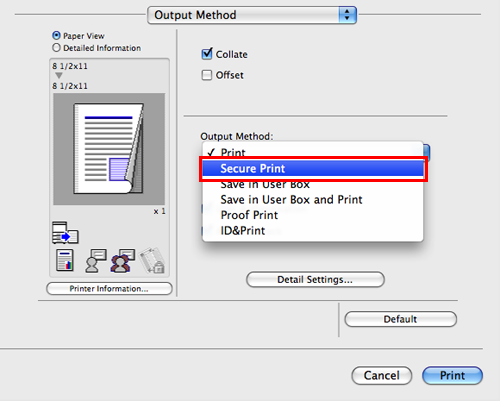Click the printer output tray icon
This screenshot has height=401, width=500.
tap(65, 232)
